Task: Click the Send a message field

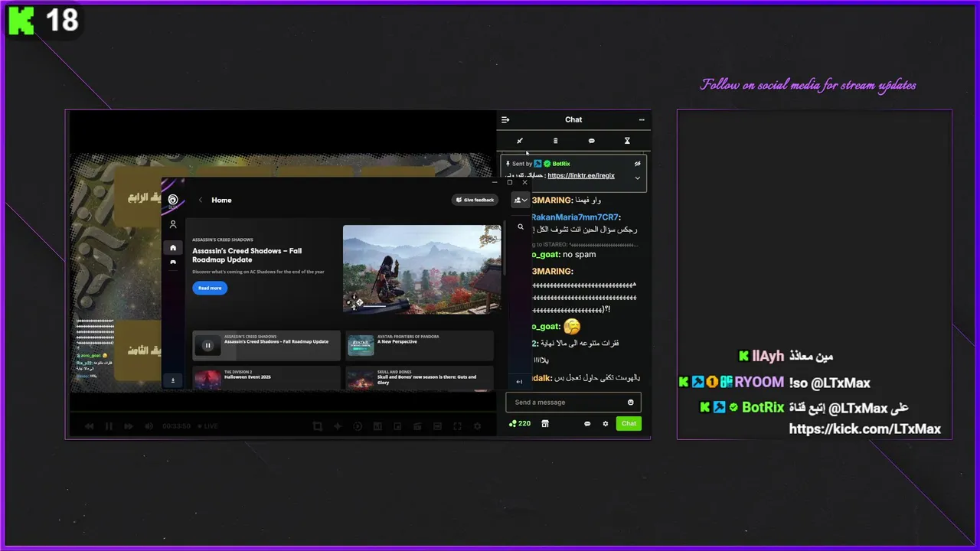Action: pos(573,403)
